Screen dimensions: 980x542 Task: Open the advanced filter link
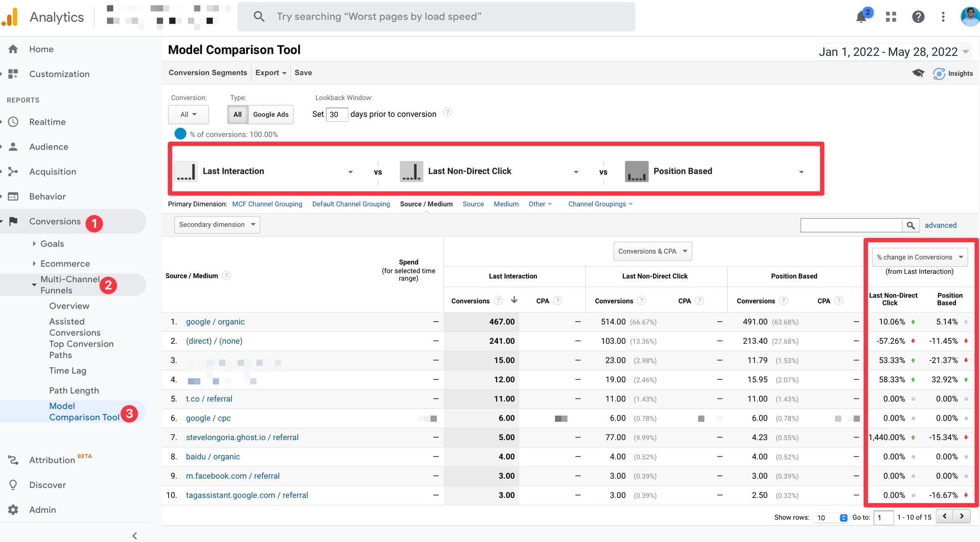pyautogui.click(x=940, y=225)
